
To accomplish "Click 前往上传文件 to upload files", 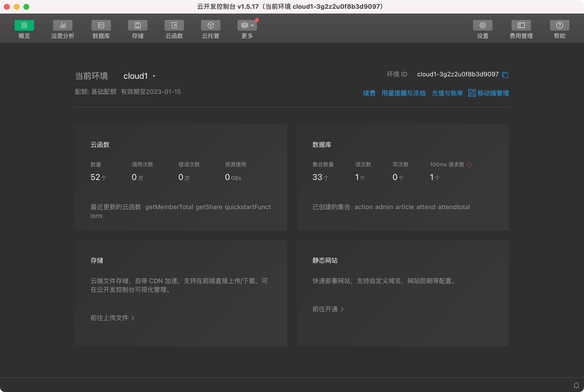I will (x=112, y=318).
